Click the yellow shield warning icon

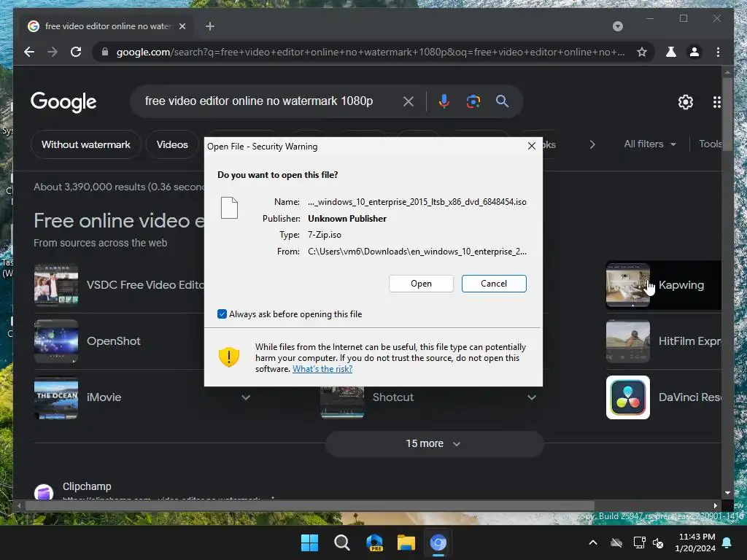pyautogui.click(x=228, y=357)
